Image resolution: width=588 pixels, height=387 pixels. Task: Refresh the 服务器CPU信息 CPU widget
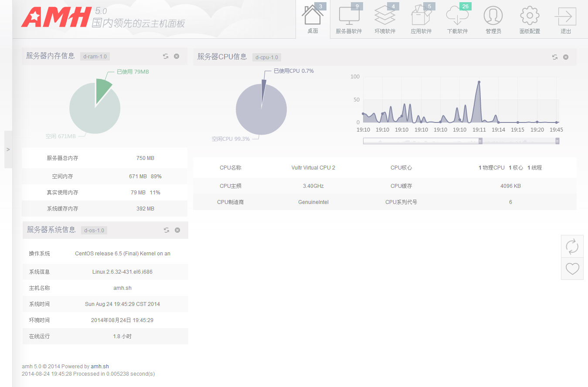point(554,57)
